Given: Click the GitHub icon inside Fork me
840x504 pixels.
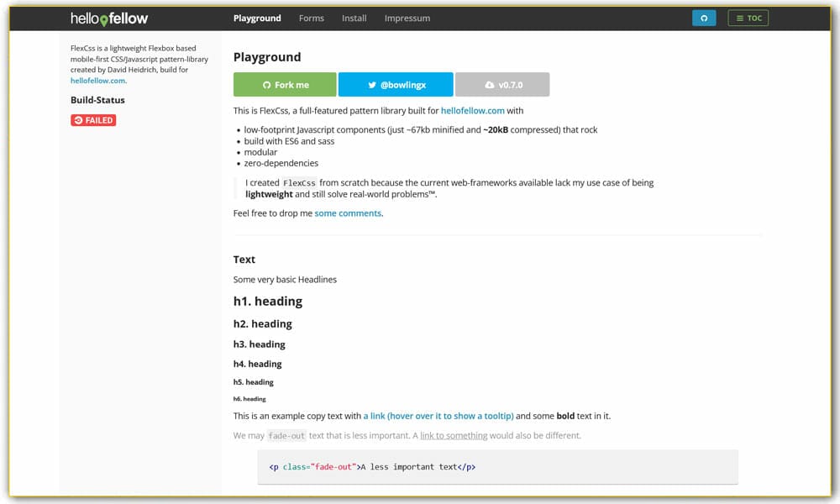Looking at the screenshot, I should [267, 85].
